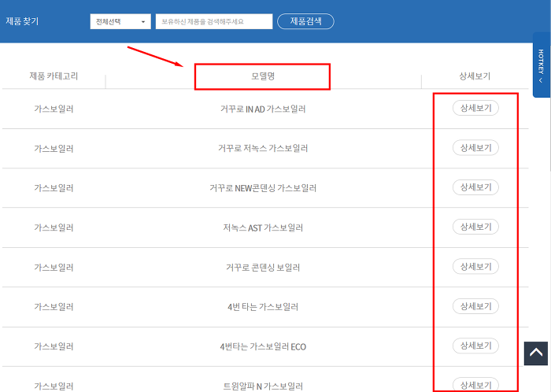Select model name 4번 타는 가스보일러
The image size is (551, 392).
point(263,307)
